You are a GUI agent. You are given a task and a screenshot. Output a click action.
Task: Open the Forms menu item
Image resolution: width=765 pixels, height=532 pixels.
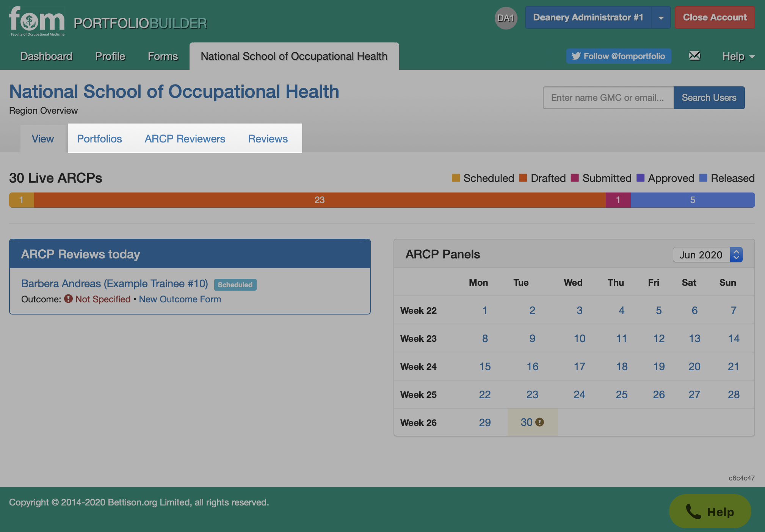(x=163, y=56)
